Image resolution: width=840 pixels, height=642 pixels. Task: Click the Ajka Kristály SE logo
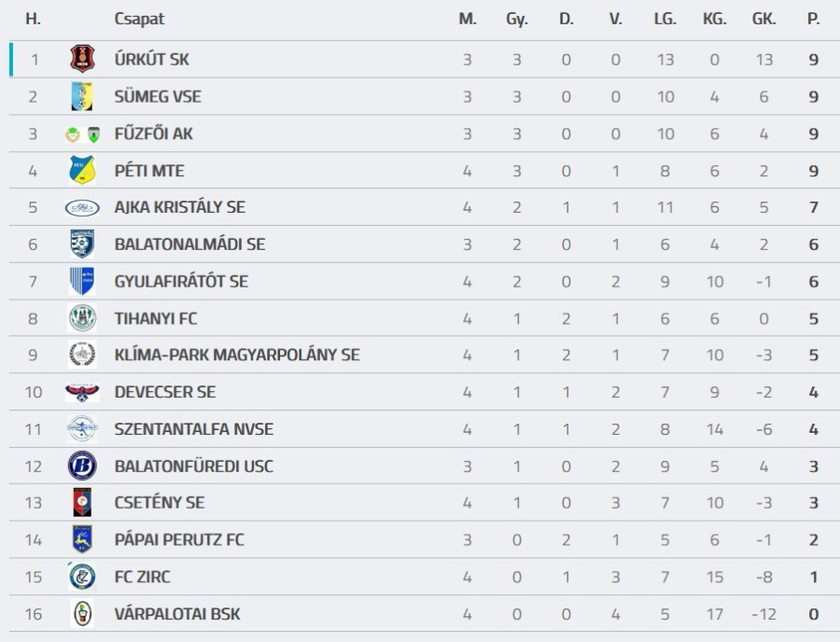point(82,207)
